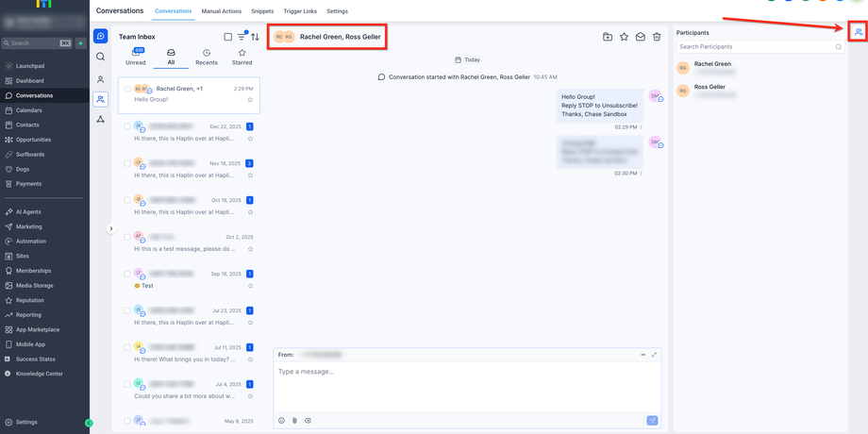The image size is (868, 434).
Task: Tick the checkbox for Jul 23, 2025 conversation
Action: [x=127, y=310]
